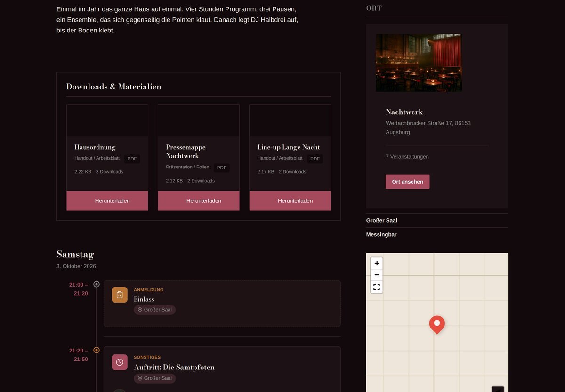Open the Ort ansehen button

coord(408,182)
